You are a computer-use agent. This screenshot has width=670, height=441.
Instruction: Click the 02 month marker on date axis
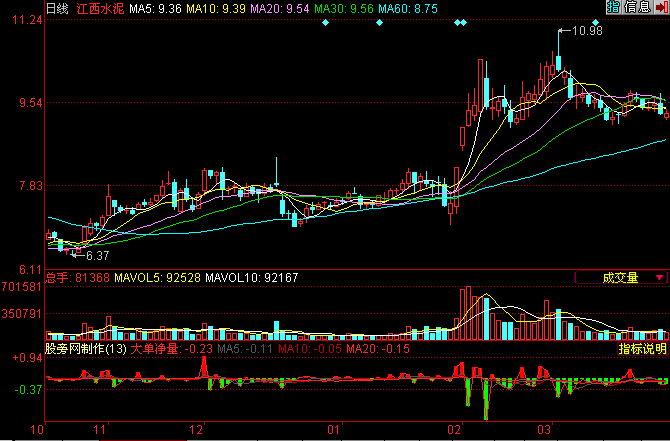453,427
